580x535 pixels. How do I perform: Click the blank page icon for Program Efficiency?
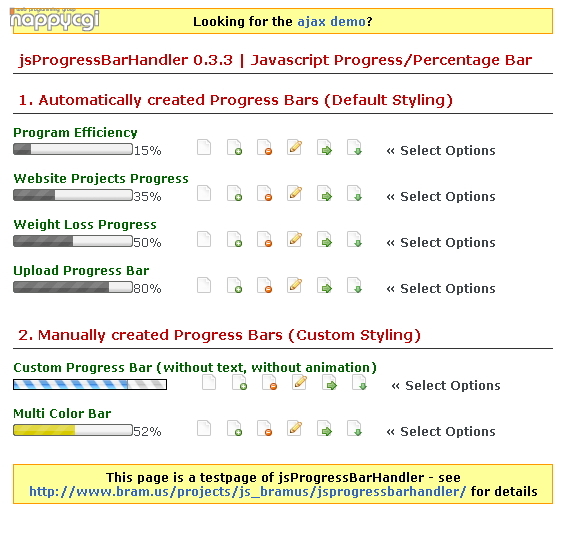(204, 147)
